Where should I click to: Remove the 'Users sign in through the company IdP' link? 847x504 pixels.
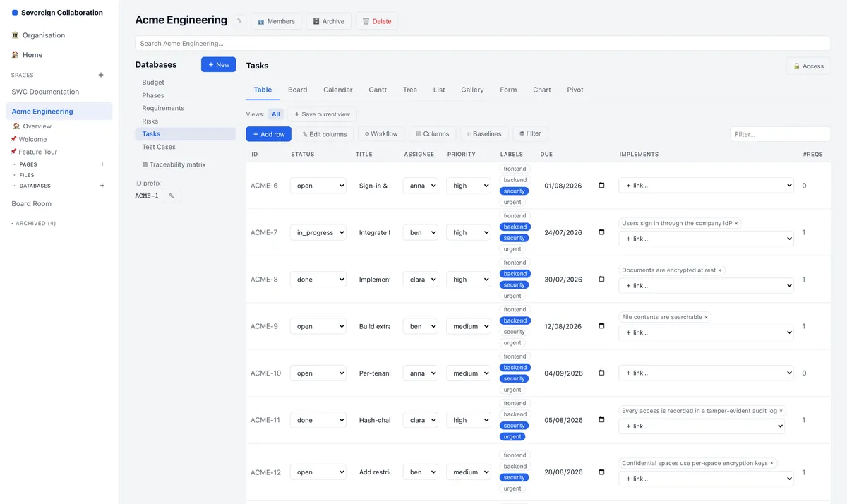coord(736,223)
